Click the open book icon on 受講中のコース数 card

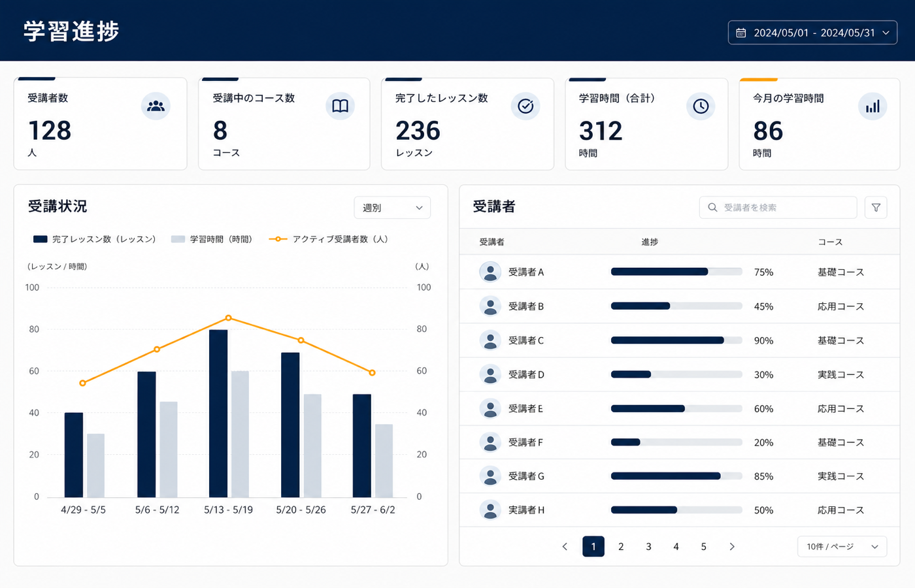(x=340, y=106)
